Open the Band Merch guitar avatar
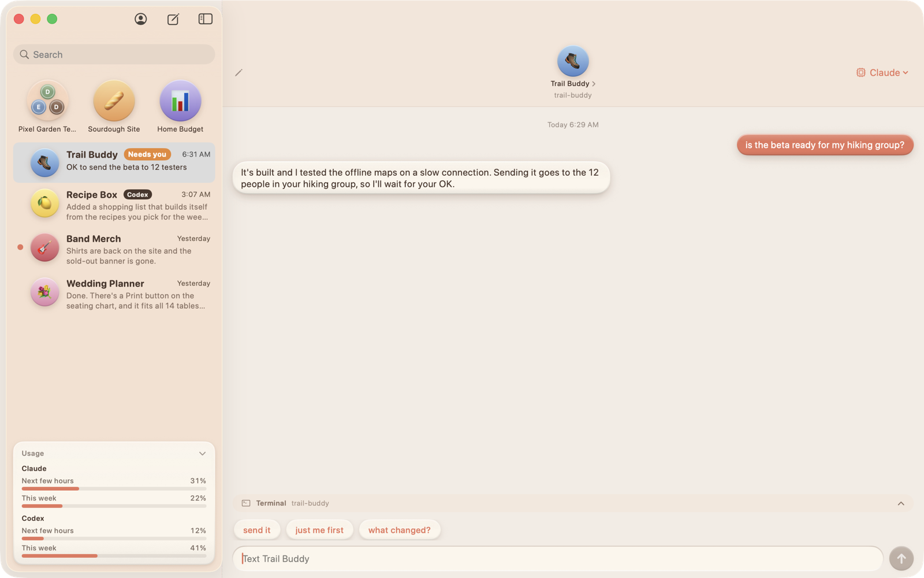The image size is (924, 578). (x=44, y=247)
